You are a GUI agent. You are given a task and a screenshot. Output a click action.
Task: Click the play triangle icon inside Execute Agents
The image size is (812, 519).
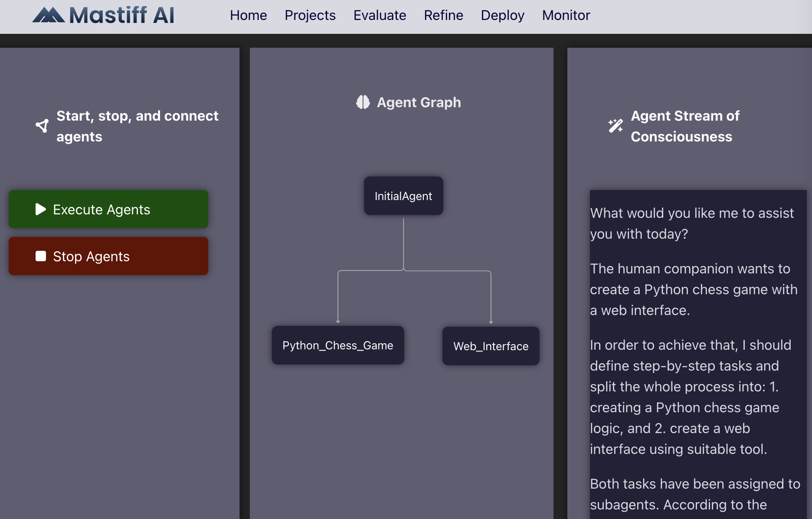pos(40,209)
